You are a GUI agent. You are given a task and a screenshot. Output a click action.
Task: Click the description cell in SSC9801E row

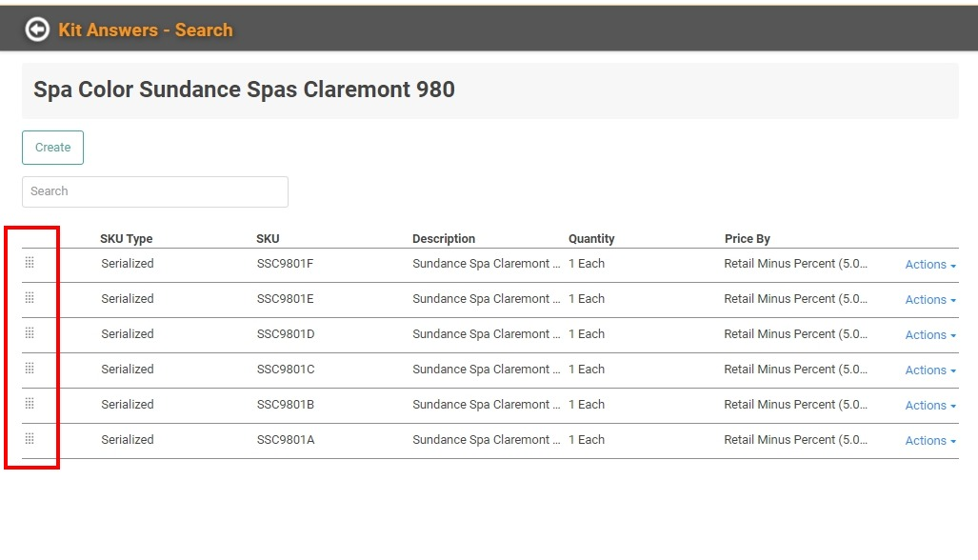coord(487,299)
